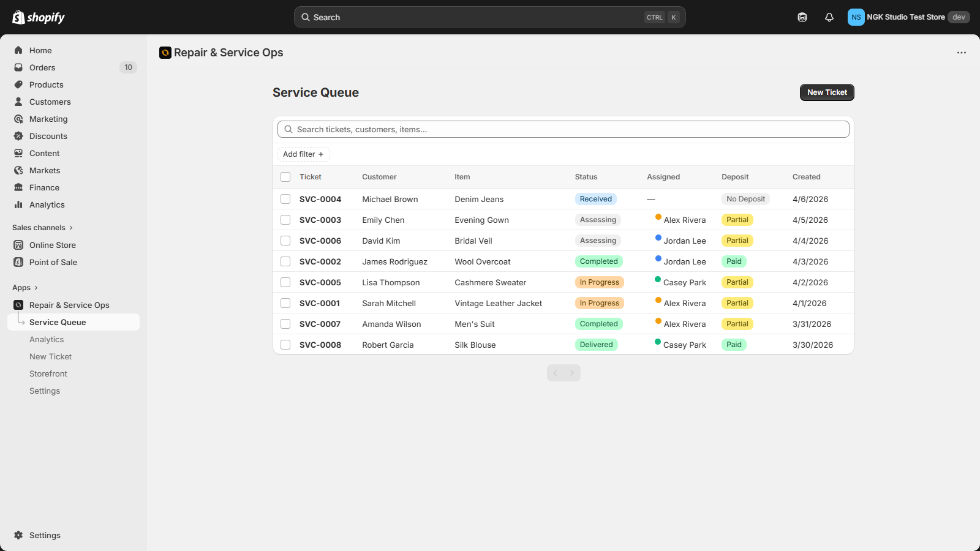Click Alex Rivera's orange dot on SVC-0003
980x551 pixels.
(658, 217)
